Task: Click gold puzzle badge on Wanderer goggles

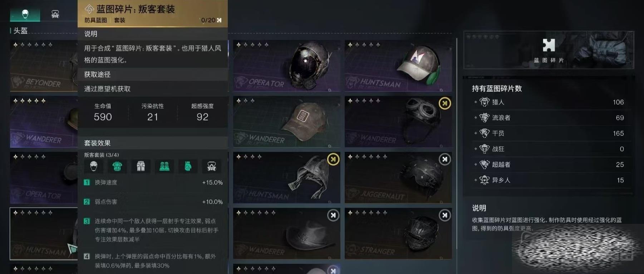Action: [444, 104]
